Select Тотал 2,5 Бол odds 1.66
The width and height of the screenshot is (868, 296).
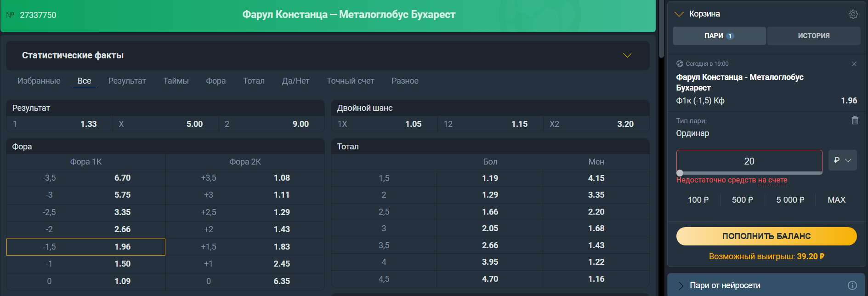click(x=490, y=212)
